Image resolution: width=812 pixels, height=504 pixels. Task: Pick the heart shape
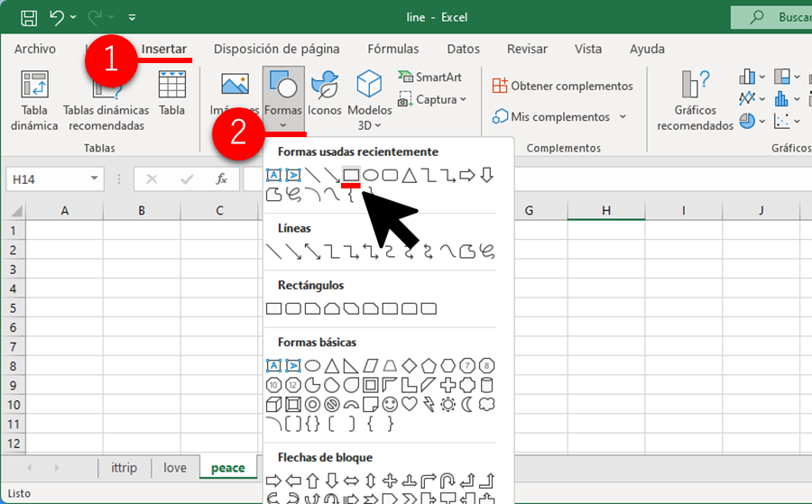409,404
